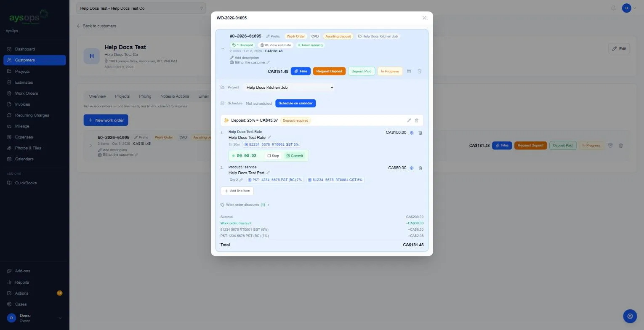Delete the CA$50.00 Help Docs Test Part line

[x=420, y=168]
